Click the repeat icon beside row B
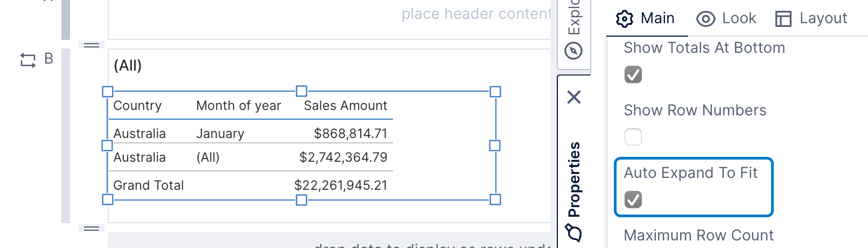Viewport: 868px width, 248px height. click(x=28, y=60)
